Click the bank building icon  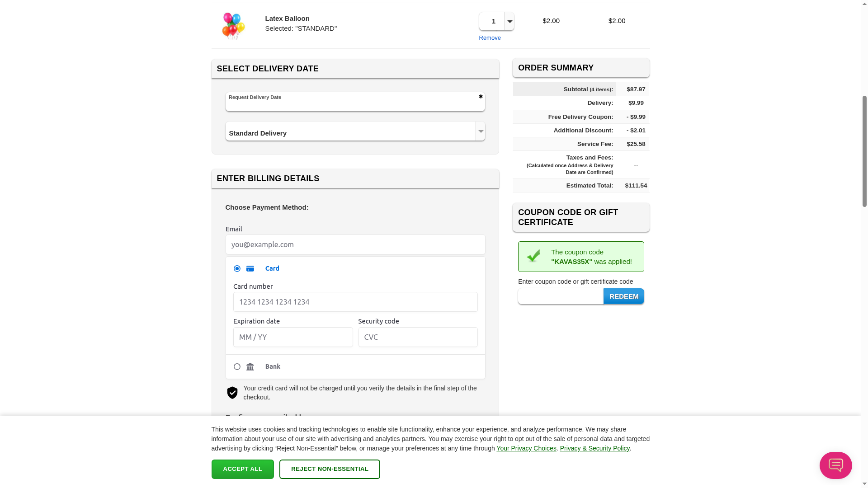[250, 367]
